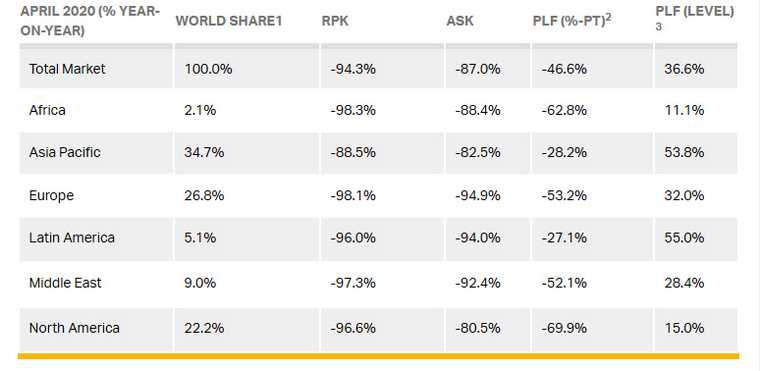Image resolution: width=760 pixels, height=371 pixels.
Task: Select the Total Market row label
Action: (67, 69)
